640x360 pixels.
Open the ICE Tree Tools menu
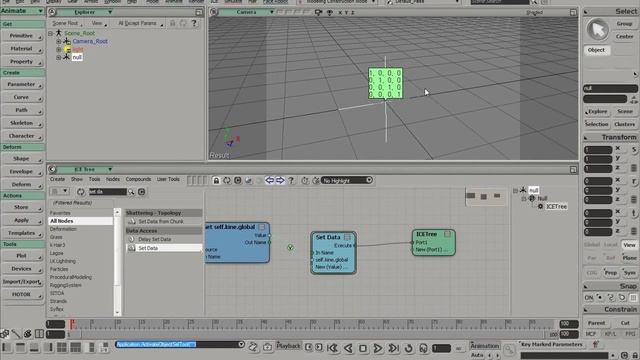click(94, 179)
